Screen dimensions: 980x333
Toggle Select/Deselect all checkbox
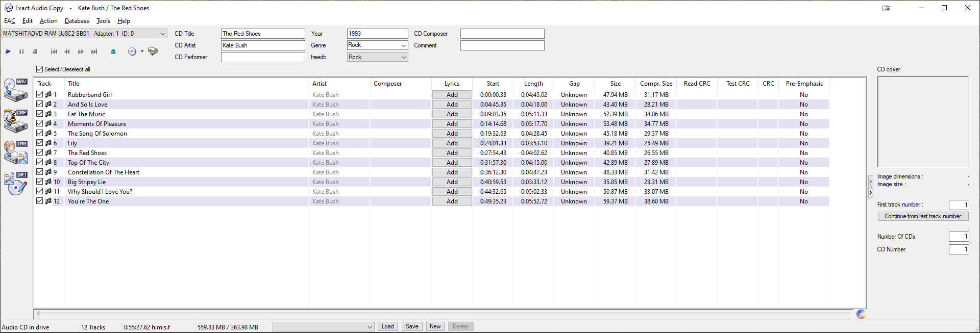(x=40, y=69)
